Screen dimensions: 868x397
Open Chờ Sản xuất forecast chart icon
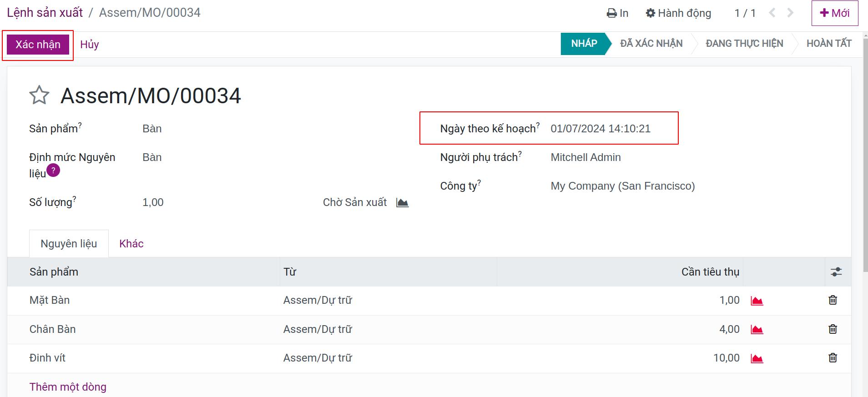pyautogui.click(x=402, y=202)
